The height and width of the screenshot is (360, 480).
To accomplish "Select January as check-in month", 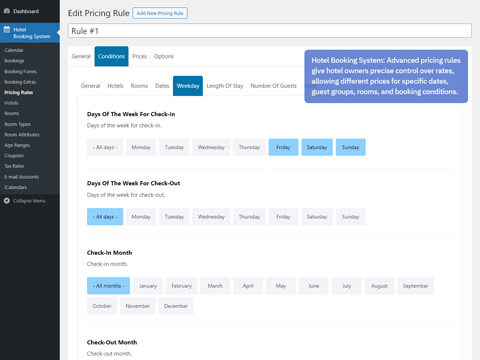I will point(148,286).
